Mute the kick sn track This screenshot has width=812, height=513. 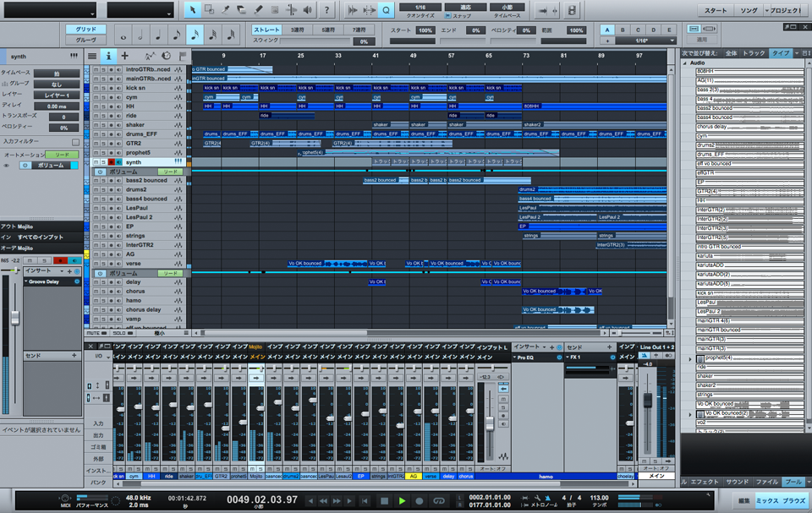pyautogui.click(x=96, y=88)
